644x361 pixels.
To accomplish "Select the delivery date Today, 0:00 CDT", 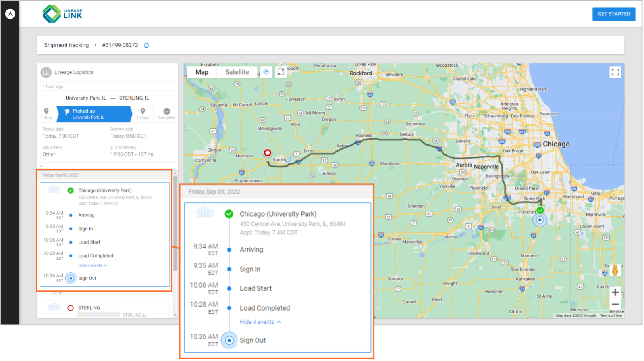I will tap(128, 136).
